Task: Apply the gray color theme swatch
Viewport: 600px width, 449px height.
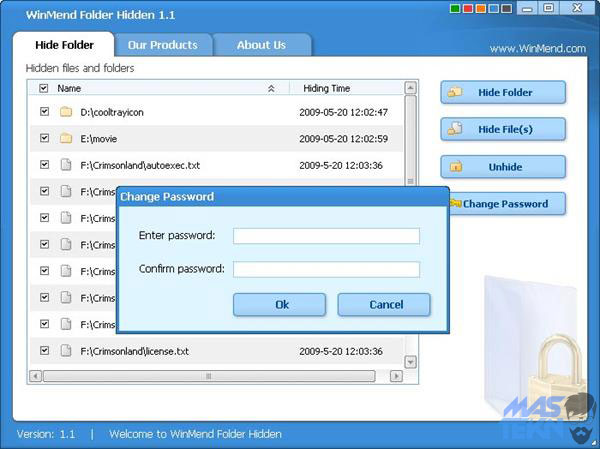Action: tap(507, 8)
